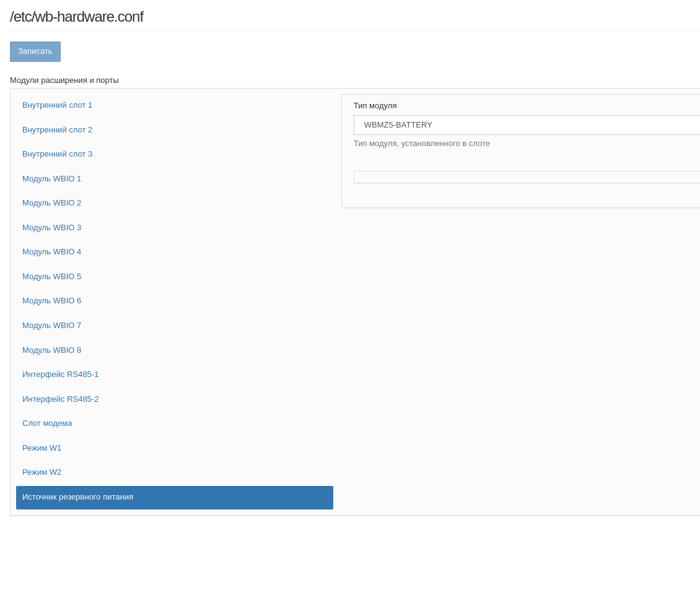Select Режим W2 tab

(42, 472)
